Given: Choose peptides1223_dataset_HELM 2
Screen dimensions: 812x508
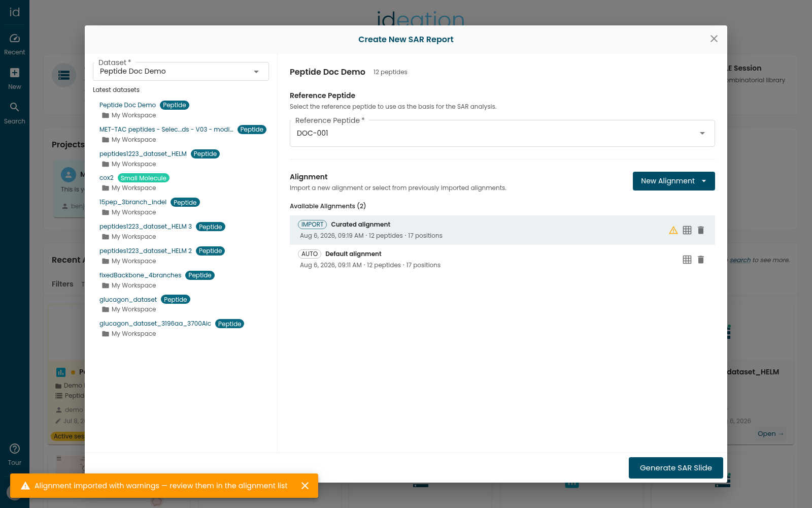Looking at the screenshot, I should tap(145, 251).
